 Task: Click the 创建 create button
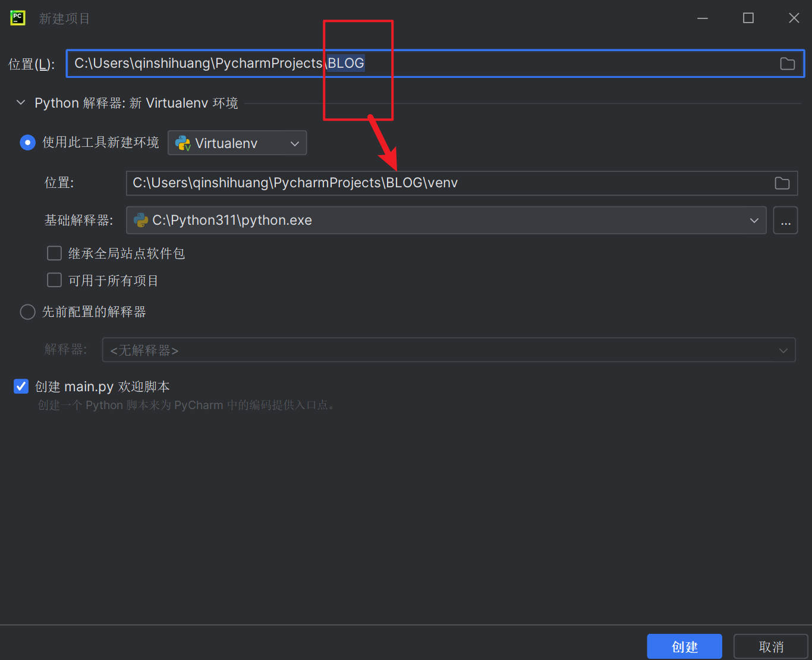click(685, 646)
